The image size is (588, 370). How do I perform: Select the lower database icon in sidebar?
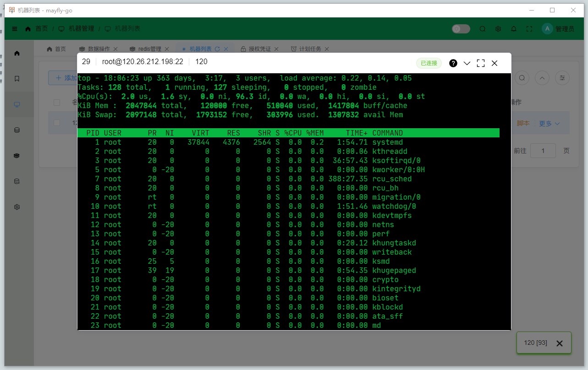pyautogui.click(x=17, y=181)
